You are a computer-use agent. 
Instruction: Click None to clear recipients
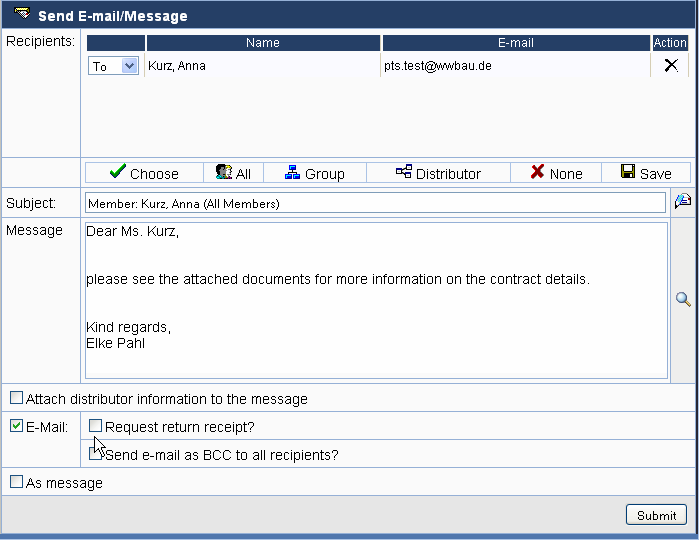554,173
